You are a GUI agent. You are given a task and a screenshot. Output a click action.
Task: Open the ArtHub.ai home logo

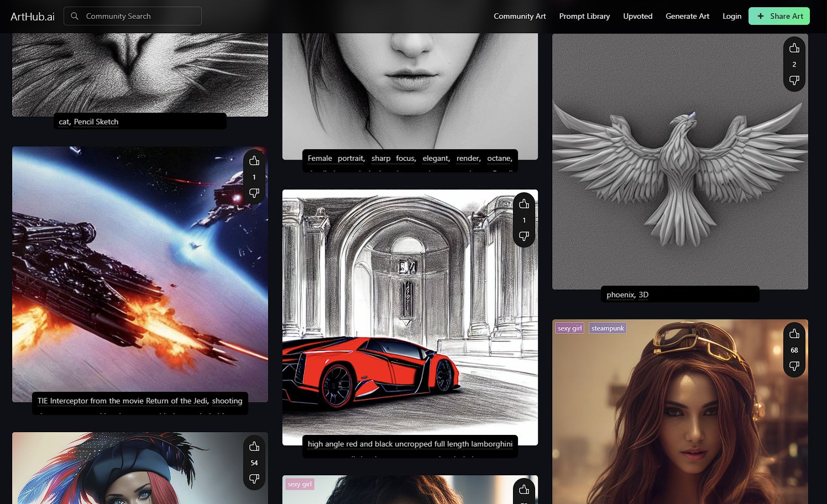(33, 17)
